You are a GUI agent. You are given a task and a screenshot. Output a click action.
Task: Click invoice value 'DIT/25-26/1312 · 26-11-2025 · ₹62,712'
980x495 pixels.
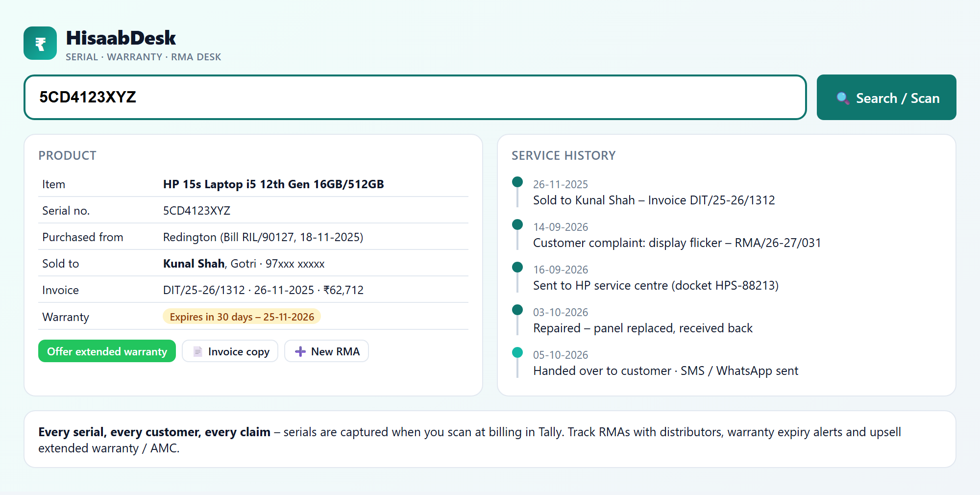coord(263,290)
